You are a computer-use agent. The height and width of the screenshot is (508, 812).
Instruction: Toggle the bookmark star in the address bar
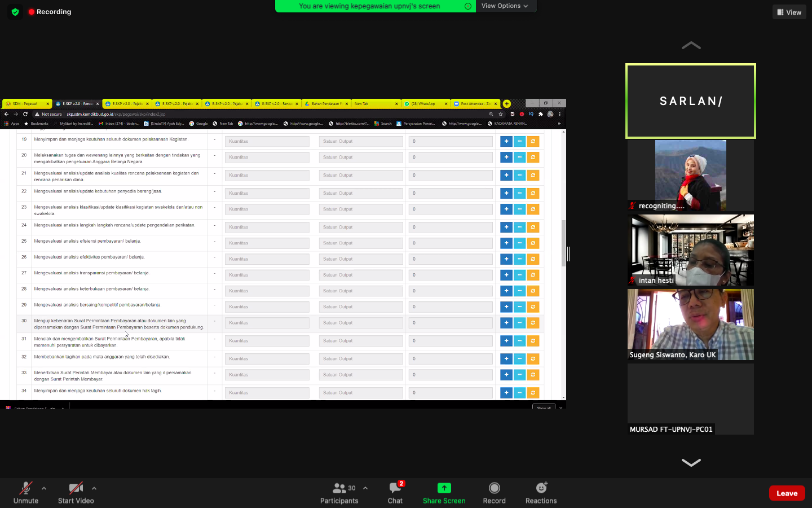[x=500, y=113]
